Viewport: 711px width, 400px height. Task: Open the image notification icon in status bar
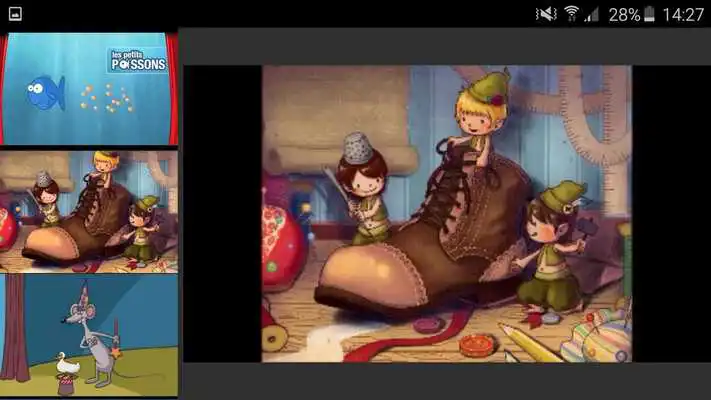(15, 14)
